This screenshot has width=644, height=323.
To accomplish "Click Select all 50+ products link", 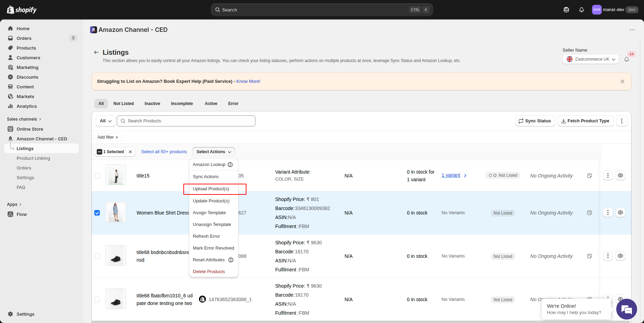I will coord(164,152).
